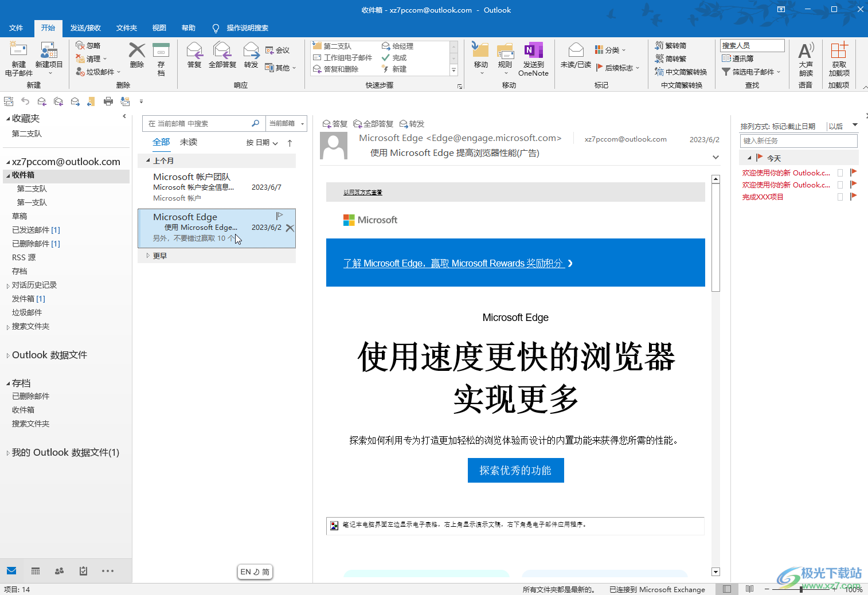Viewport: 868px width, 595px height.
Task: Click 全部答复 reply-all in ribbon
Action: (222, 56)
